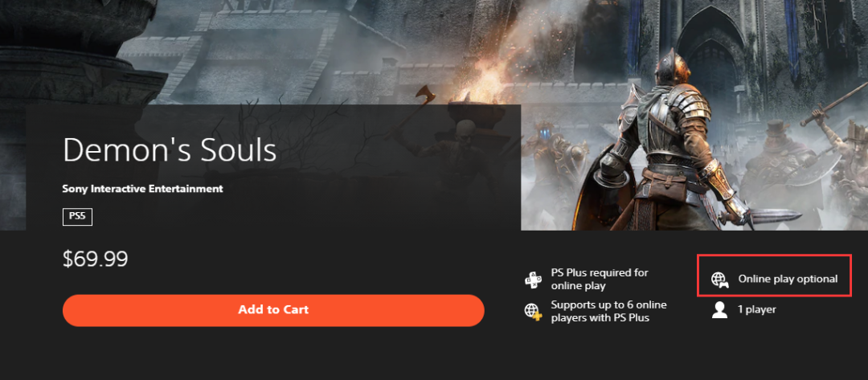
Task: Select the PS5 platform badge
Action: pyautogui.click(x=77, y=217)
